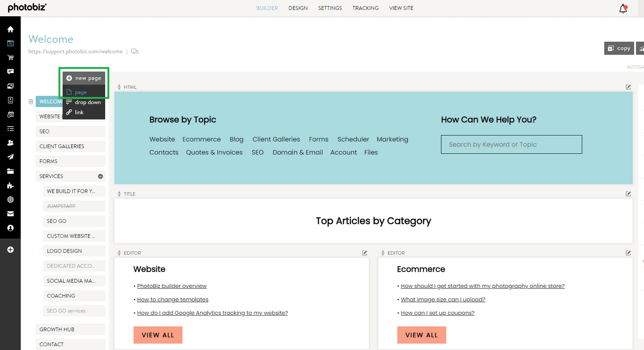
Task: Open "How to change templates" article
Action: pyautogui.click(x=173, y=299)
